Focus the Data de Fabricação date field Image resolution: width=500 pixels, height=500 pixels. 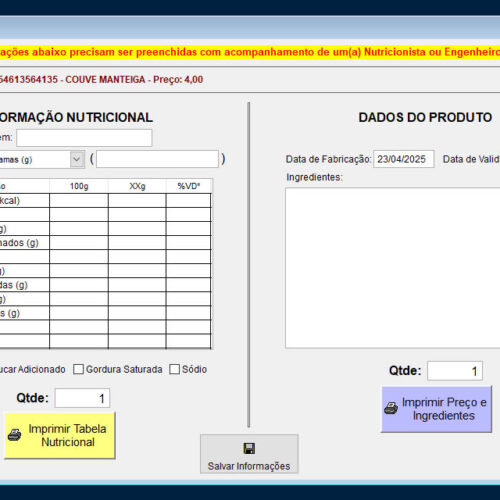404,159
